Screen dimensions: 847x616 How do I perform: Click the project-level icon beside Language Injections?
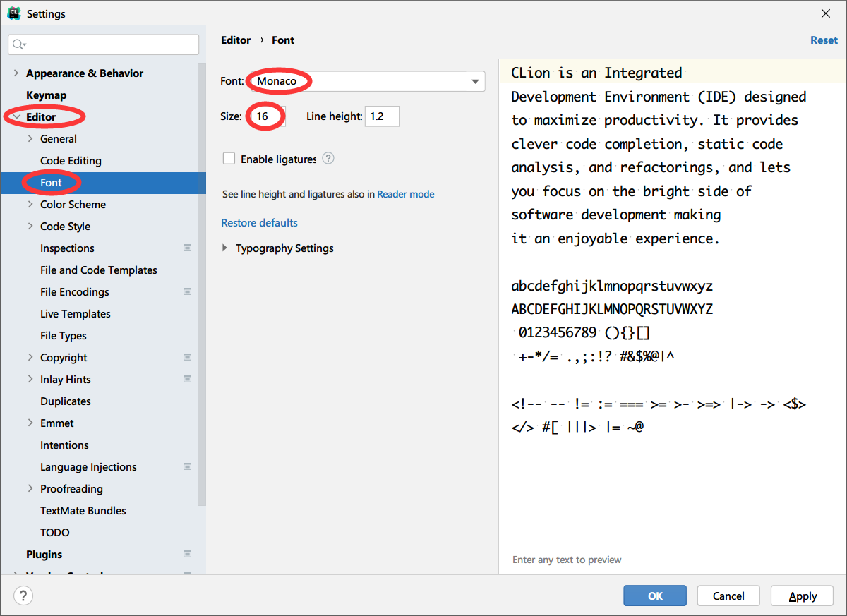pos(187,467)
